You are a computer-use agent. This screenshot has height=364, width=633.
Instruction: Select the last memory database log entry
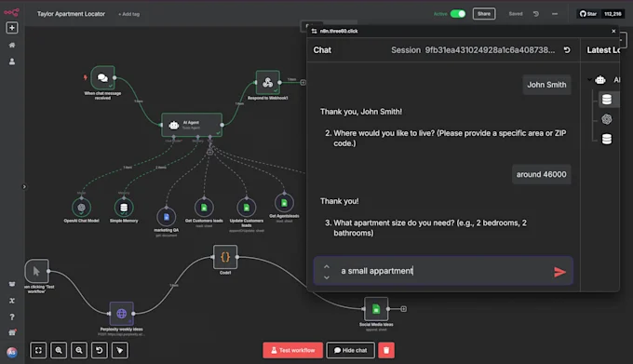coord(607,139)
